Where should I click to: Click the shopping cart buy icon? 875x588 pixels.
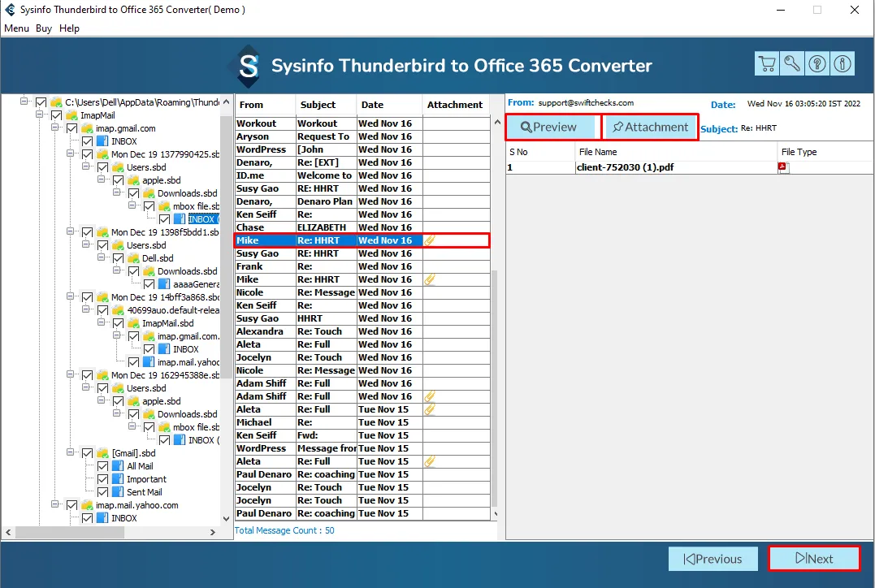point(766,63)
